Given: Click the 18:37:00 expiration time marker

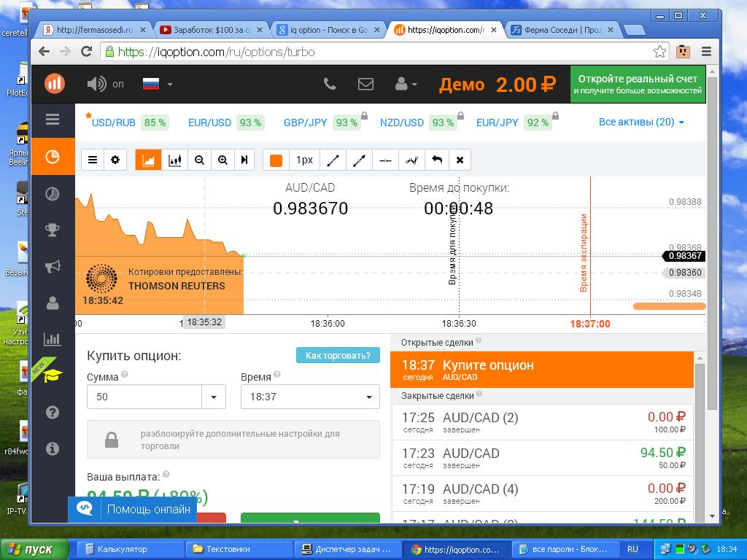Looking at the screenshot, I should 589,324.
